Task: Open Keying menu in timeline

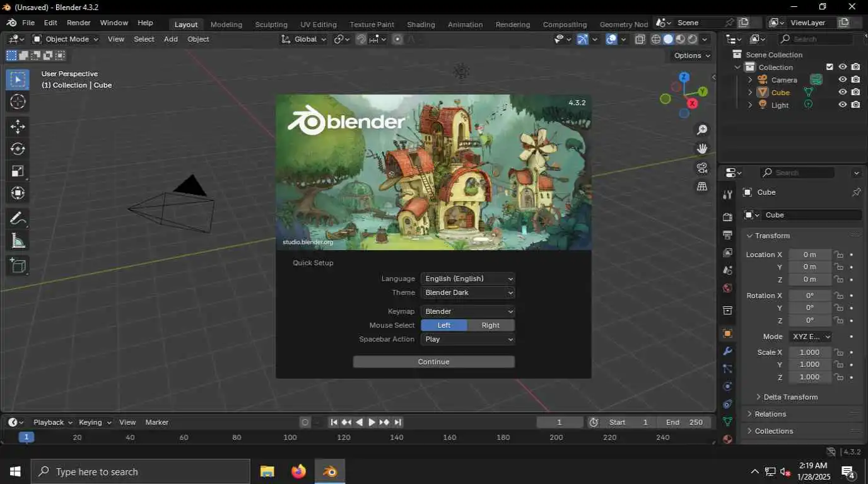Action: 95,422
